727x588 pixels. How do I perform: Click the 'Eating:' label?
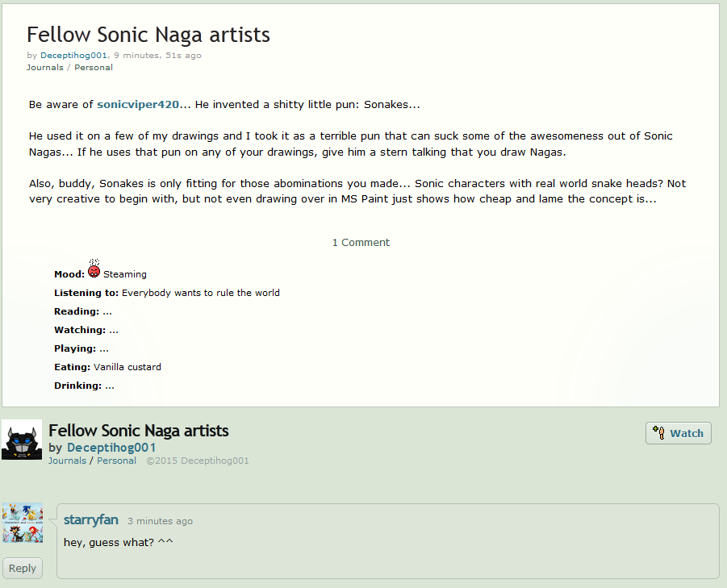[73, 367]
